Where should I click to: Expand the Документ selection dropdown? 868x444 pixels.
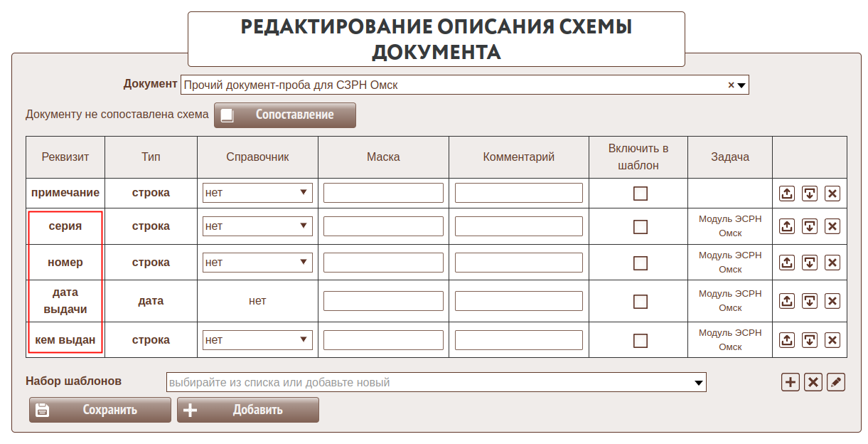[x=741, y=85]
